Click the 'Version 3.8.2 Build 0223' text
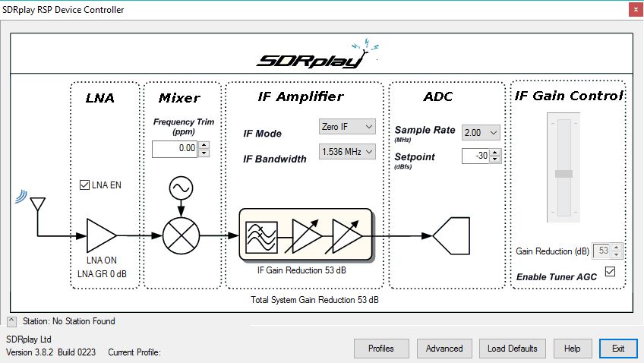The image size is (644, 363). 51,352
